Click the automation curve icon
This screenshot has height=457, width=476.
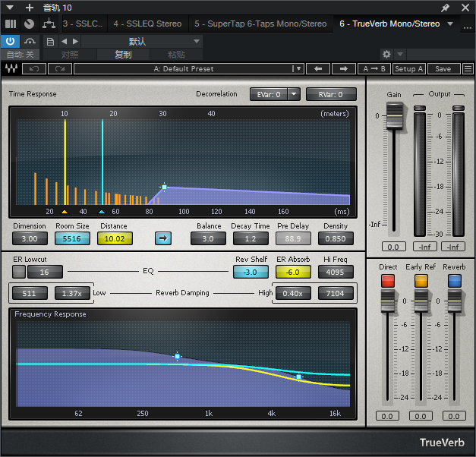click(30, 41)
